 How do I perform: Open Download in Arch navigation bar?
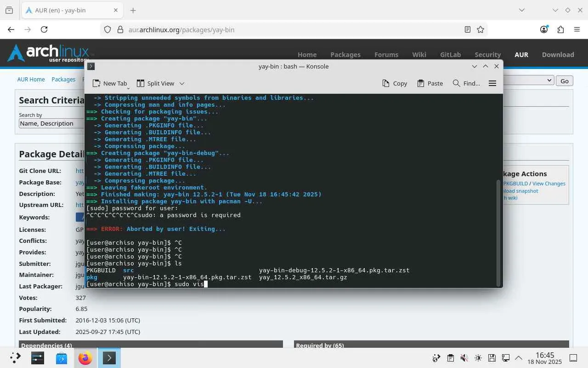tap(558, 54)
